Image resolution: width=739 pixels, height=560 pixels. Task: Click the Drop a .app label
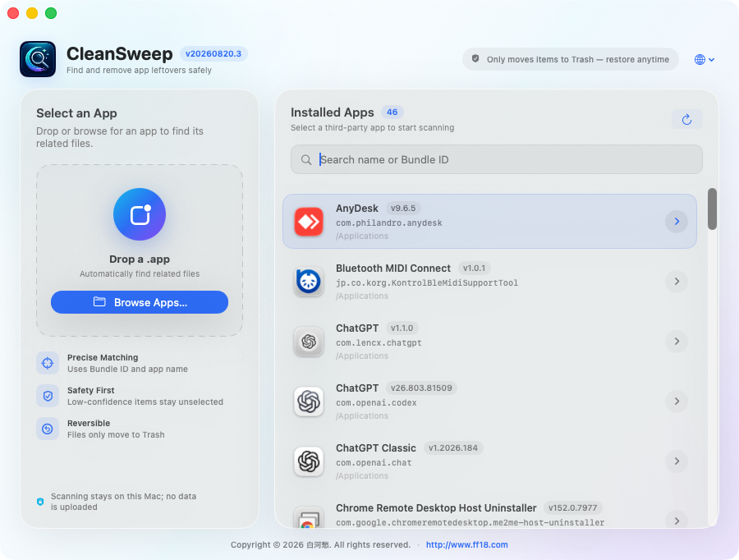click(x=140, y=259)
